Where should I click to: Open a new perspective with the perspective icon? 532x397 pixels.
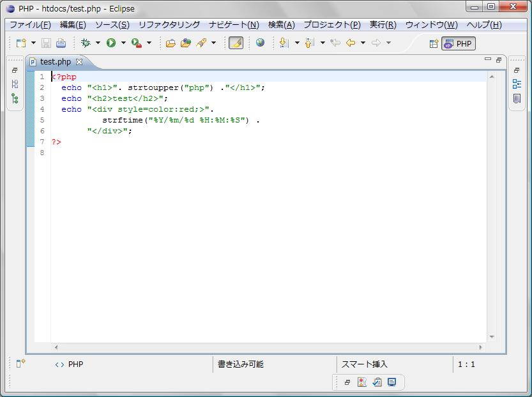click(x=434, y=43)
